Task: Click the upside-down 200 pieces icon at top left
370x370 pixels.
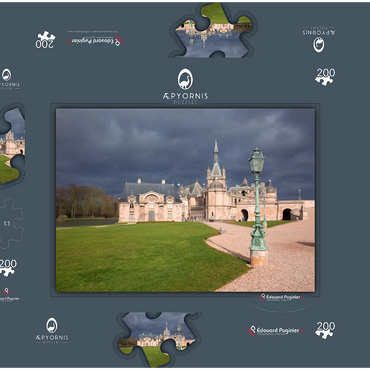Action: 45,40
